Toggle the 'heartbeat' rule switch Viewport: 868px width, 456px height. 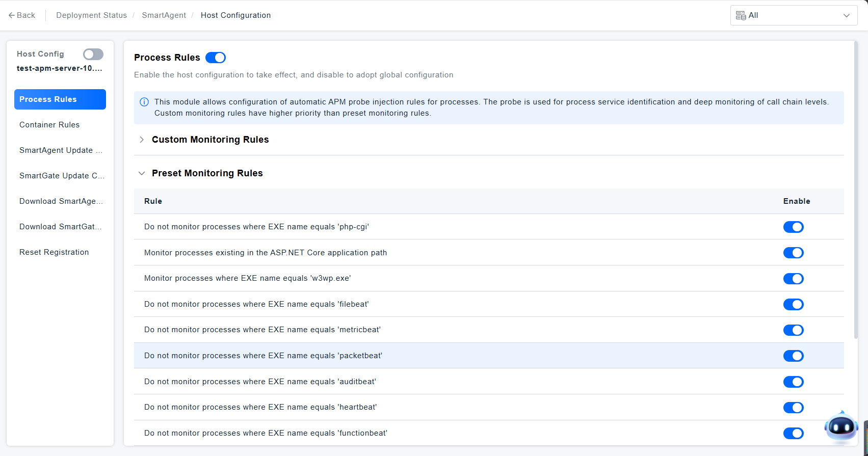[x=793, y=408]
